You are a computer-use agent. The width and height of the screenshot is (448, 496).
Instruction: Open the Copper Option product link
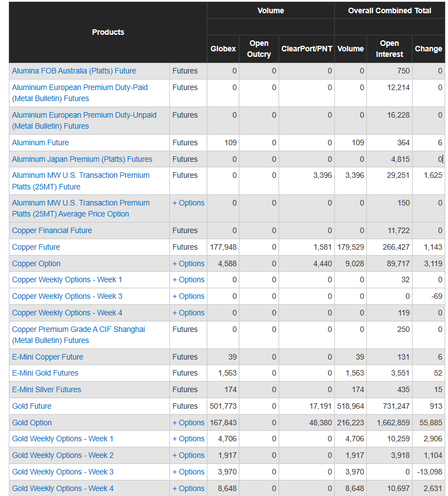click(x=36, y=263)
